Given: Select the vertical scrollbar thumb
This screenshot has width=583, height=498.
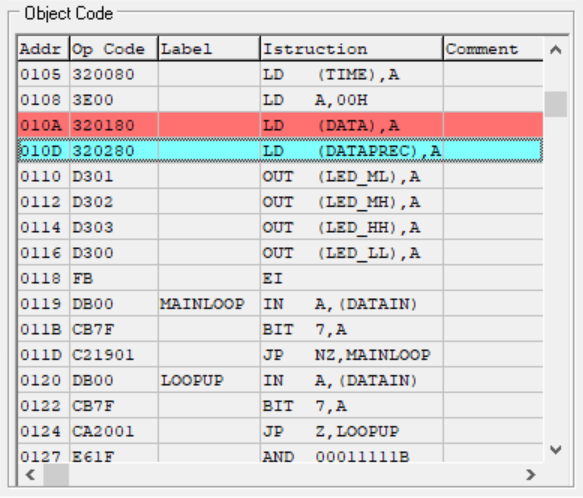Looking at the screenshot, I should [555, 104].
